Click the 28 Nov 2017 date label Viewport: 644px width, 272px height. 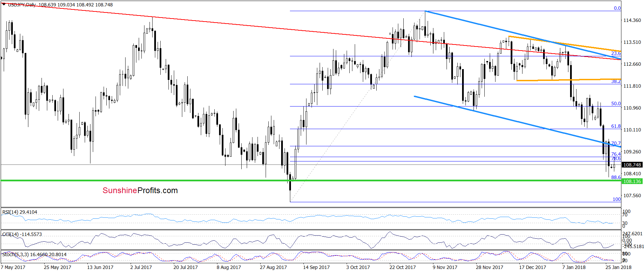489,267
